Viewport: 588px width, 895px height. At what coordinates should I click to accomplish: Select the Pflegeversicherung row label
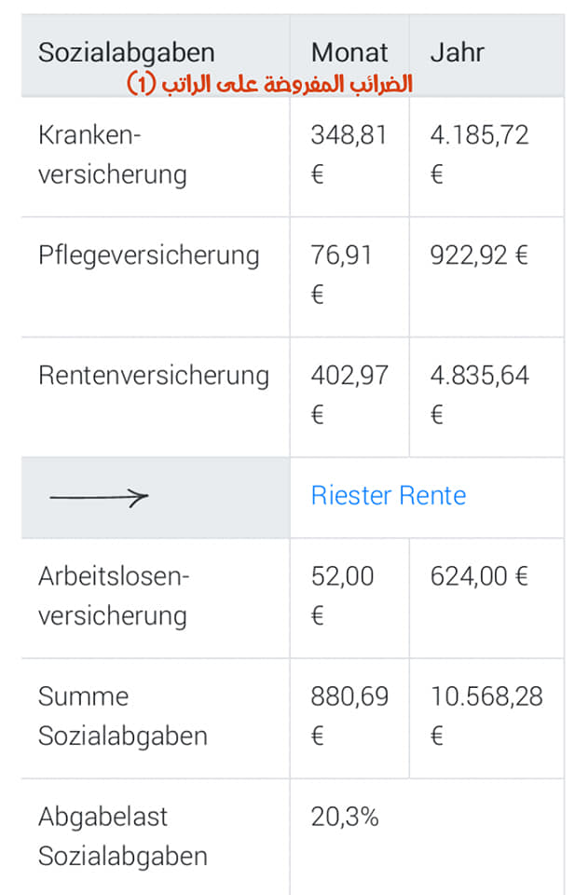pyautogui.click(x=149, y=255)
